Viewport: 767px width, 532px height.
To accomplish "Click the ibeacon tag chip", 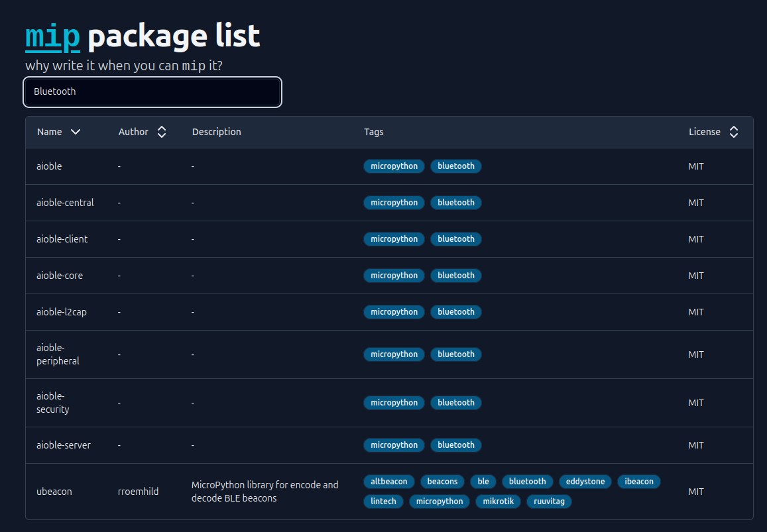I will pos(639,482).
